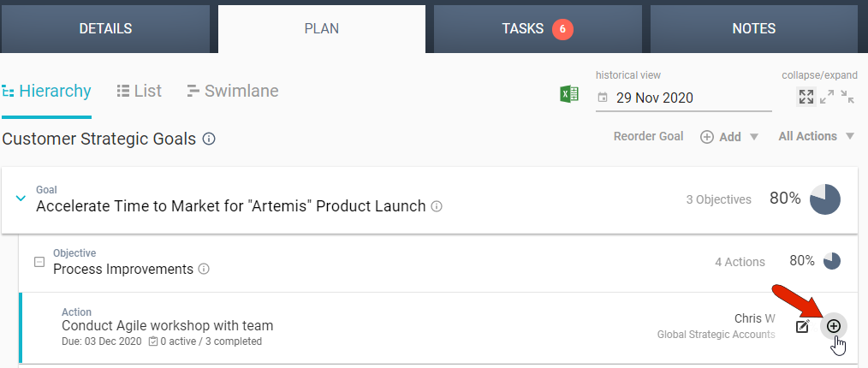Viewport: 868px width, 368px height.
Task: Click info icon beside Process Improvements
Action: 204,269
